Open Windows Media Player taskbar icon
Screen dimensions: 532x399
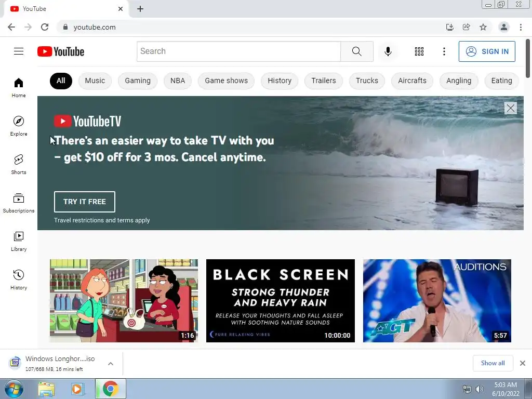(77, 389)
